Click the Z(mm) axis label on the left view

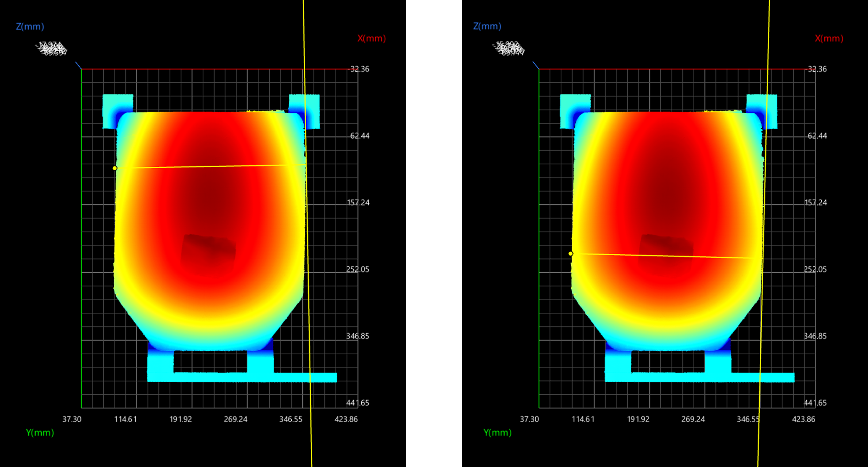click(x=30, y=27)
